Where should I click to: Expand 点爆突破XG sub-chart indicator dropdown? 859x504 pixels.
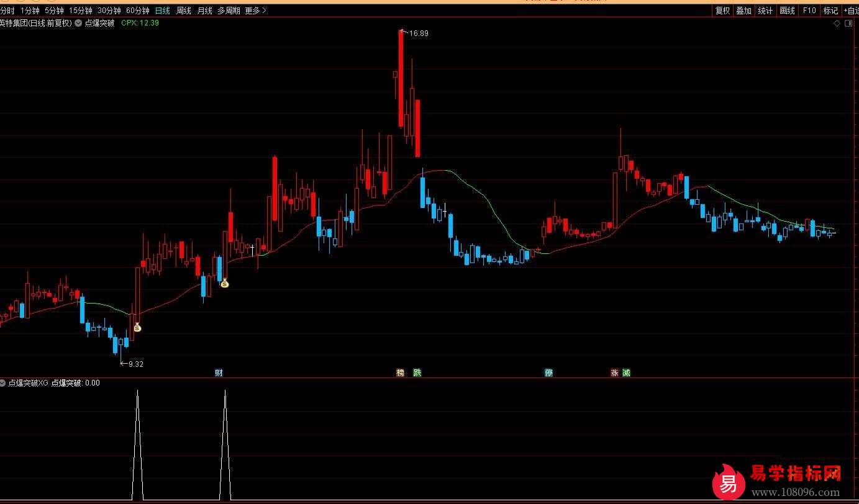coord(3,383)
